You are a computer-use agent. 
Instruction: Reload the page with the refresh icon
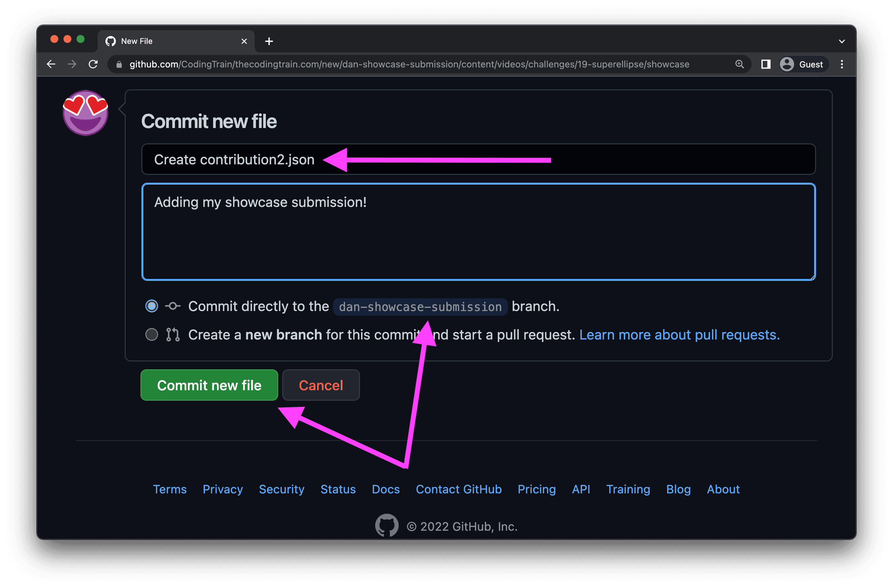tap(93, 64)
